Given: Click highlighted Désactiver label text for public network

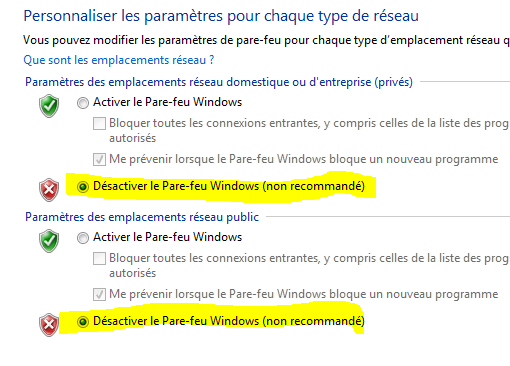Looking at the screenshot, I should 229,321.
